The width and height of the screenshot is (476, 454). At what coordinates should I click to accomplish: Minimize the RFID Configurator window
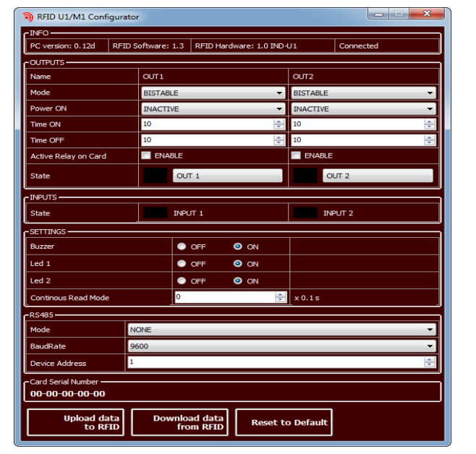click(378, 14)
